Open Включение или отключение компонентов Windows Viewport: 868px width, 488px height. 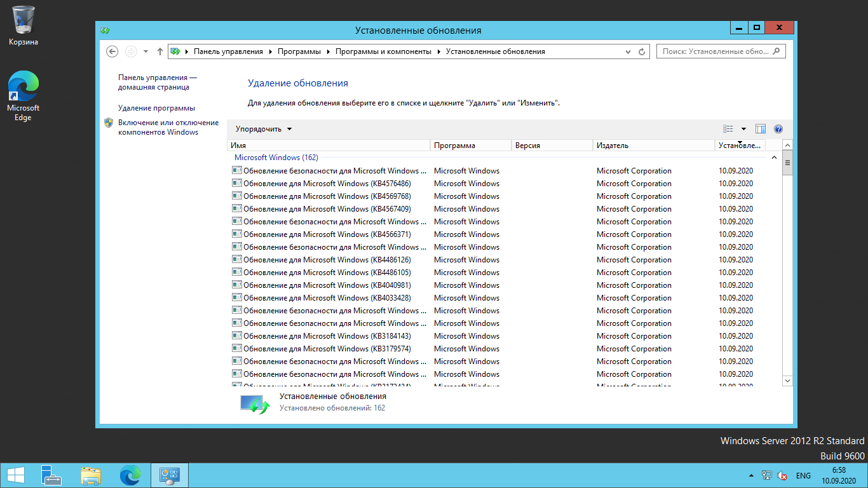168,127
